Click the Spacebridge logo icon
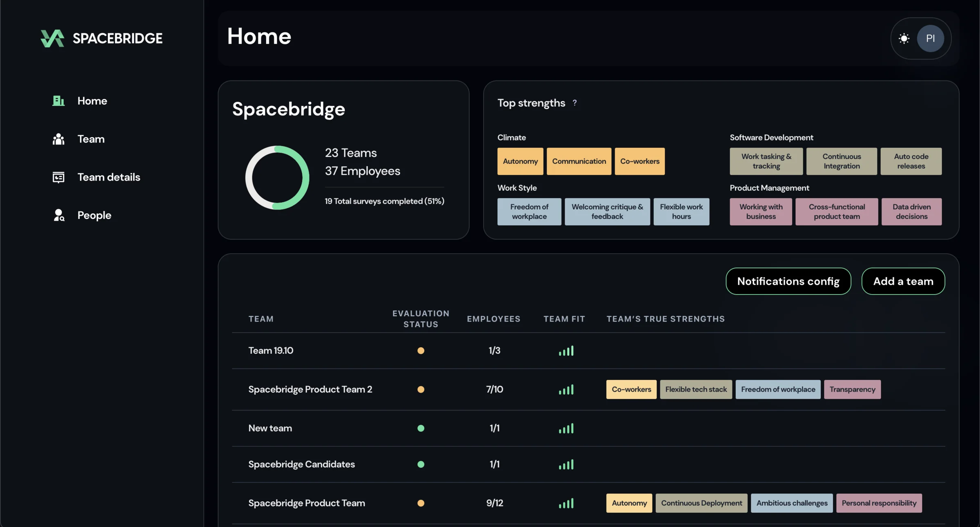 [52, 38]
